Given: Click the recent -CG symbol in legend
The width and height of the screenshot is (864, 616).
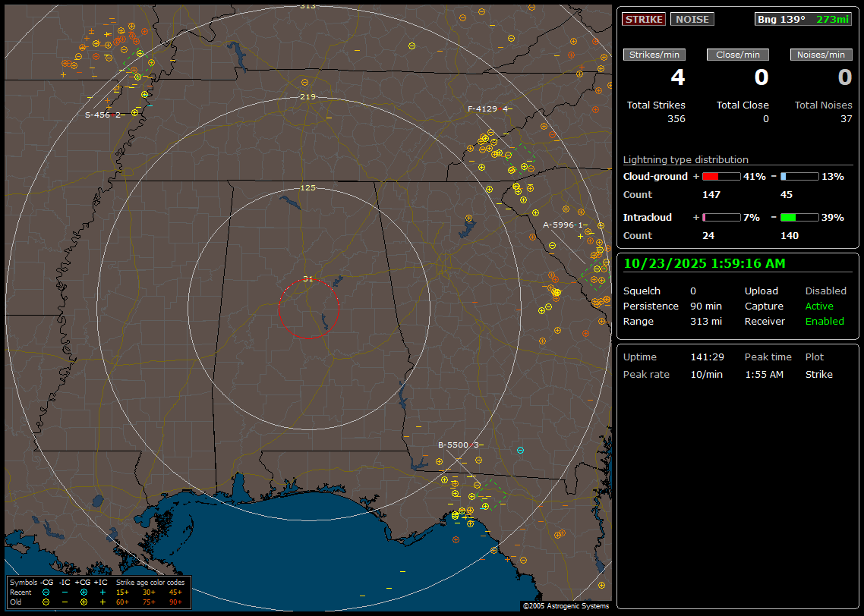Looking at the screenshot, I should (46, 592).
